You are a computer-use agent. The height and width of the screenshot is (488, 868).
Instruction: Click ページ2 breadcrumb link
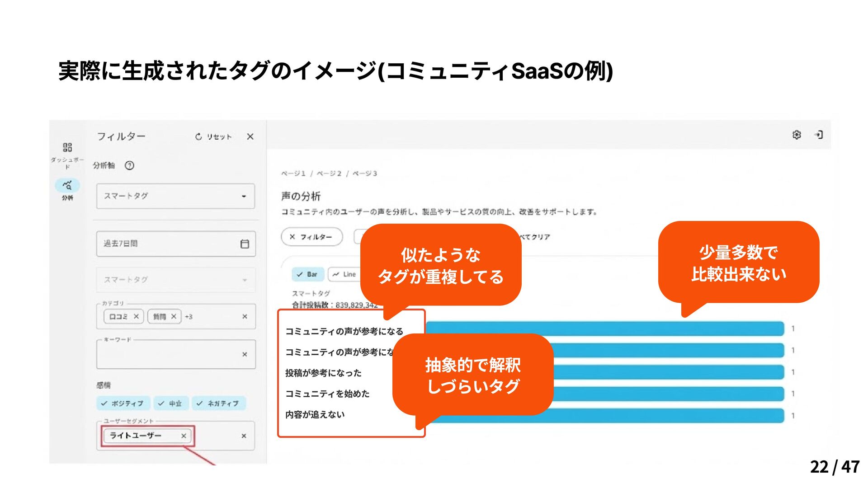pos(329,174)
